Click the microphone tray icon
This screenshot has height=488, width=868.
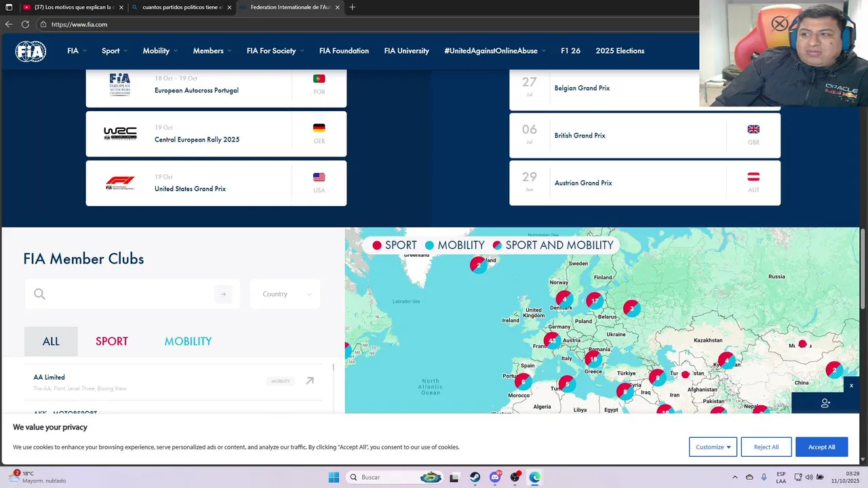tap(764, 477)
